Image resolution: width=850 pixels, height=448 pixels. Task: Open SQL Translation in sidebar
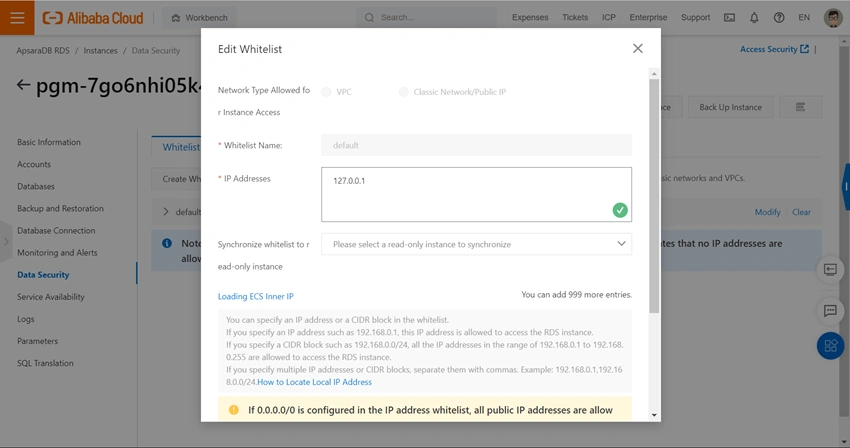45,363
